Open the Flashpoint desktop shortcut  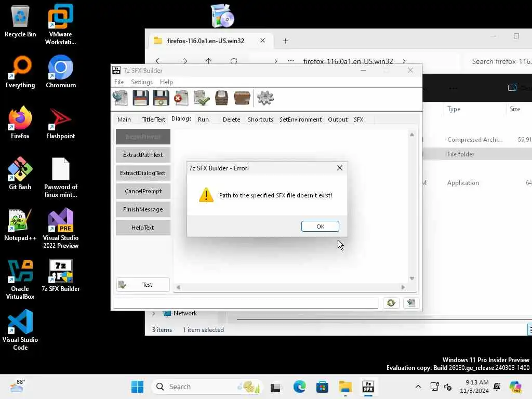coord(61,123)
